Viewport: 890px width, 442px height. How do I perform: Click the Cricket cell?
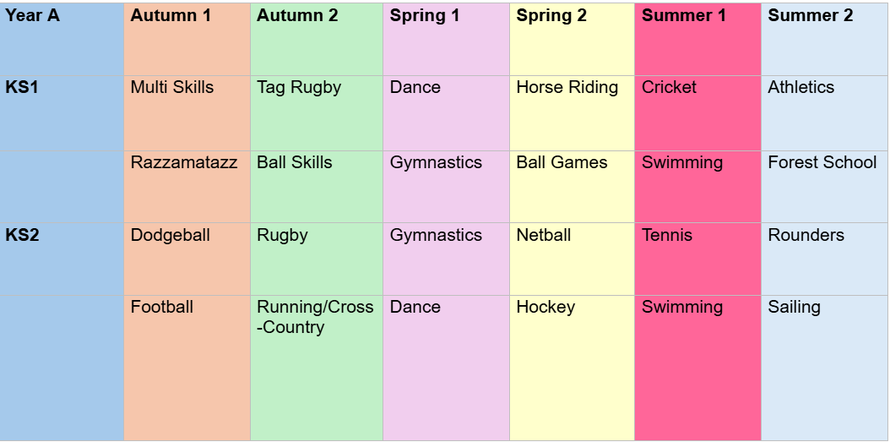pyautogui.click(x=669, y=87)
